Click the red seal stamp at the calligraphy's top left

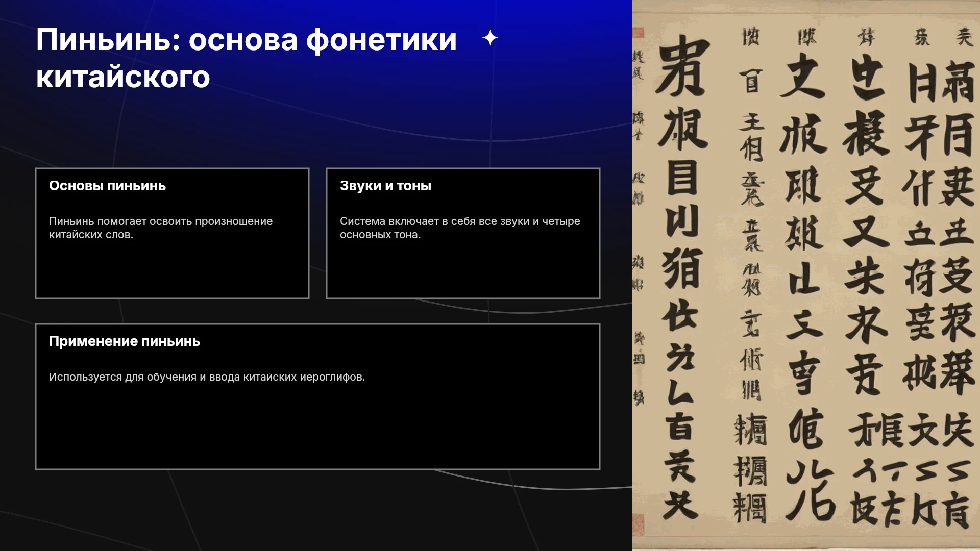pyautogui.click(x=638, y=33)
